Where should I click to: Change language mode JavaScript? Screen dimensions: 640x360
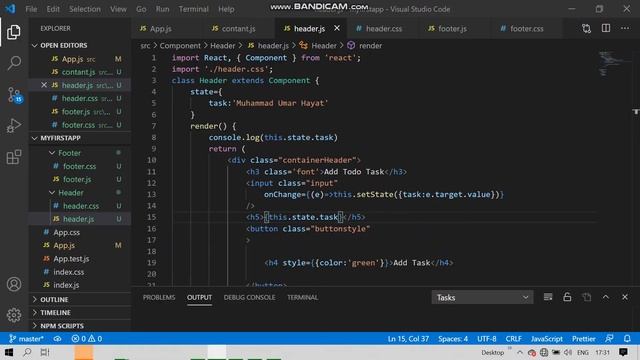point(547,339)
